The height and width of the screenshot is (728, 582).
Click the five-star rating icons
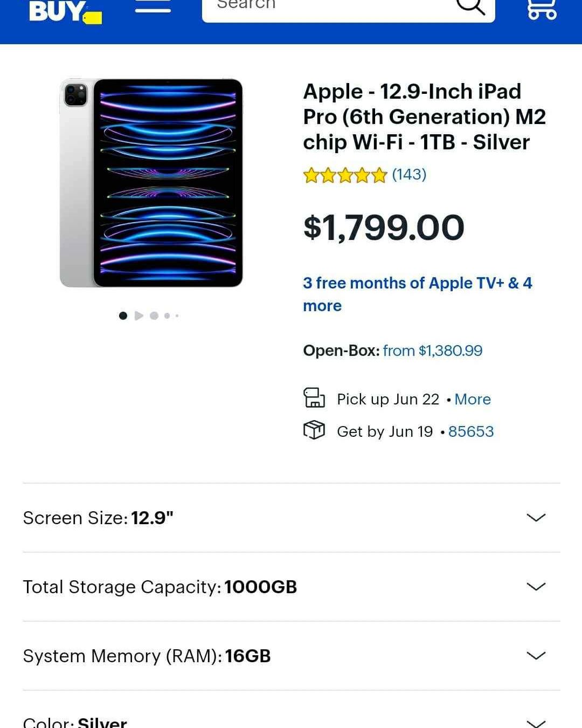pos(345,175)
